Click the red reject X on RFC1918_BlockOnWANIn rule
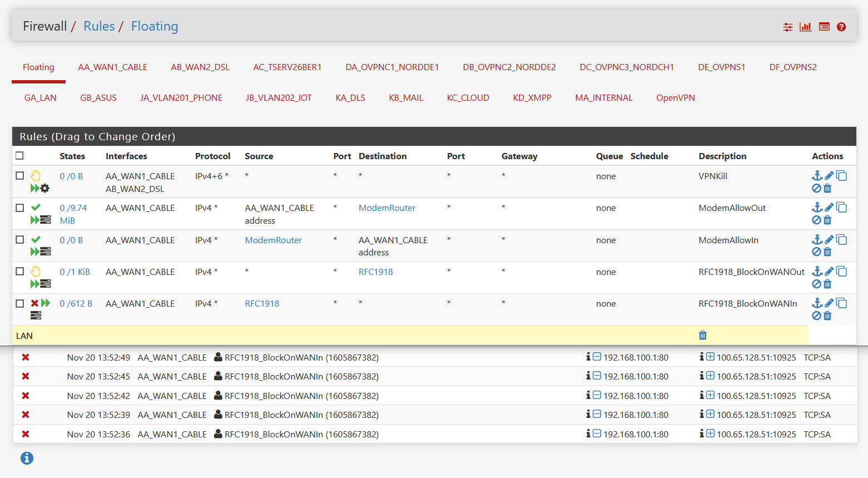 [x=34, y=303]
